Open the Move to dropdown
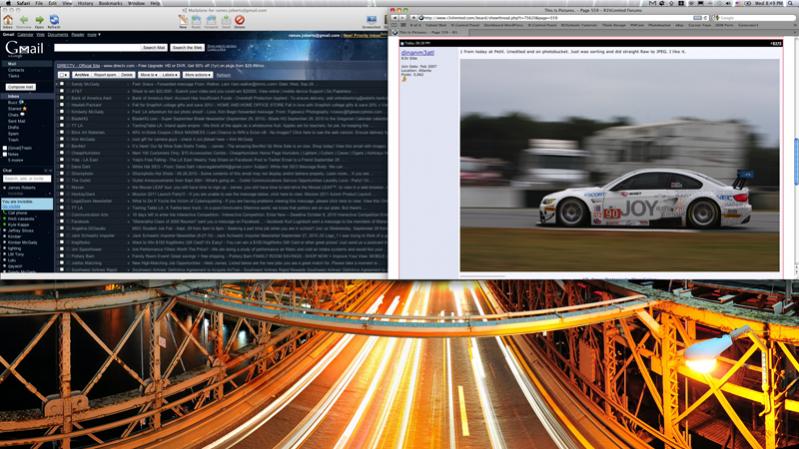799x449 pixels. (x=148, y=75)
